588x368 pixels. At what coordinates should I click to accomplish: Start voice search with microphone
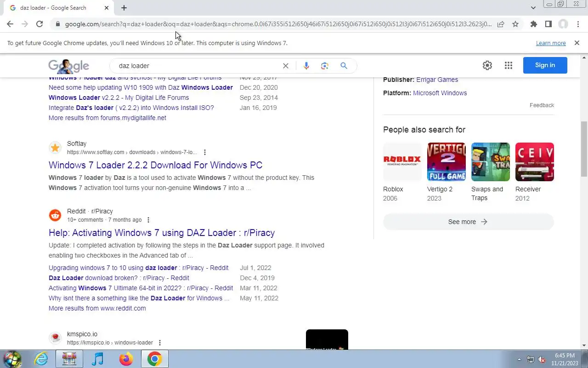click(x=306, y=66)
